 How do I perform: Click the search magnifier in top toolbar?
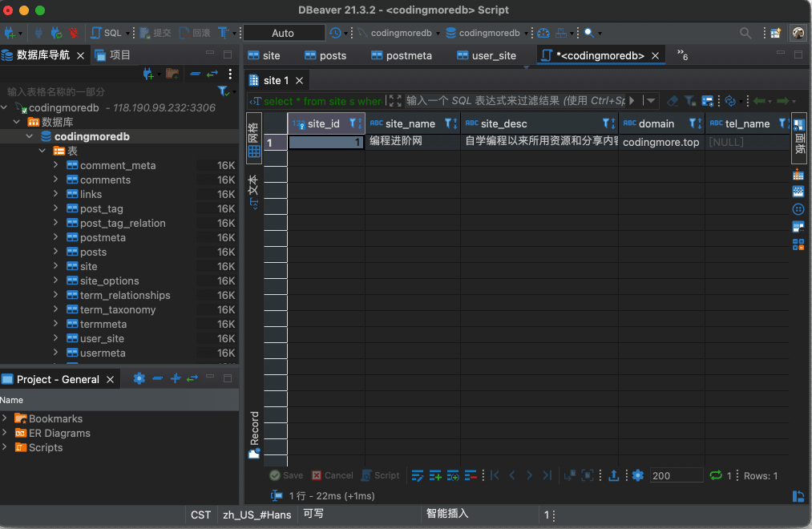[x=746, y=33]
